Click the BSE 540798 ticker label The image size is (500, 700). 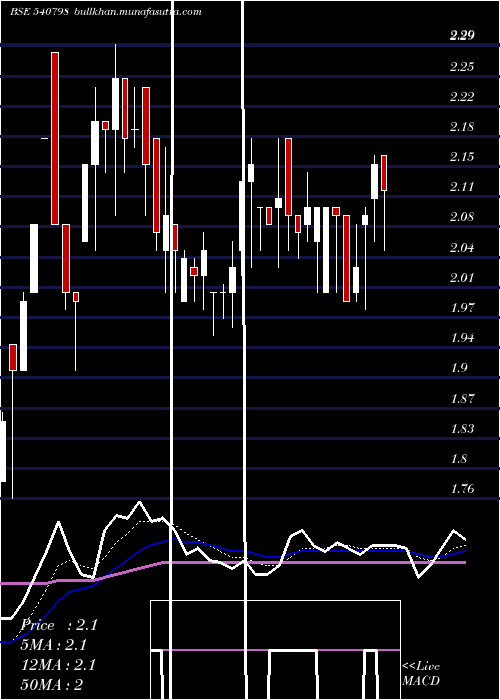[x=39, y=11]
